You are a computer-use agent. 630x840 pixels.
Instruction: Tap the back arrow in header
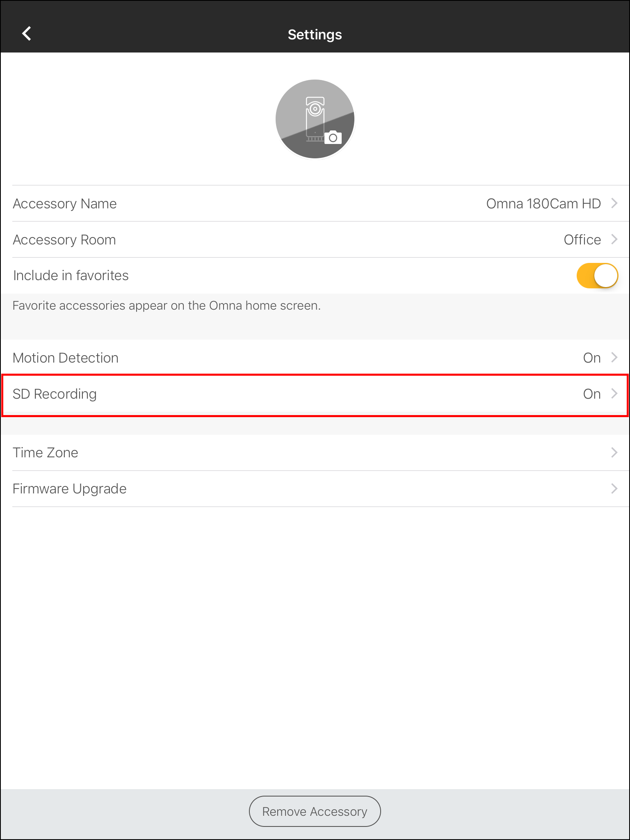[27, 34]
